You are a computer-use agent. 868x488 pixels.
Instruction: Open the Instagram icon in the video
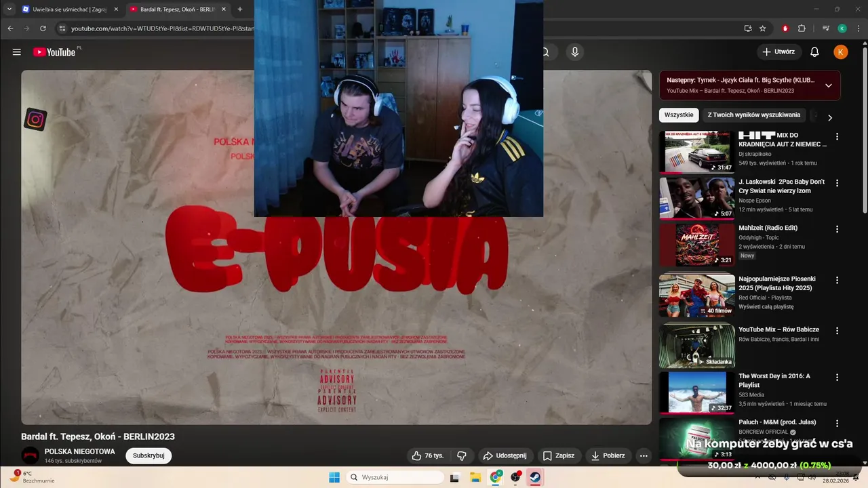35,120
